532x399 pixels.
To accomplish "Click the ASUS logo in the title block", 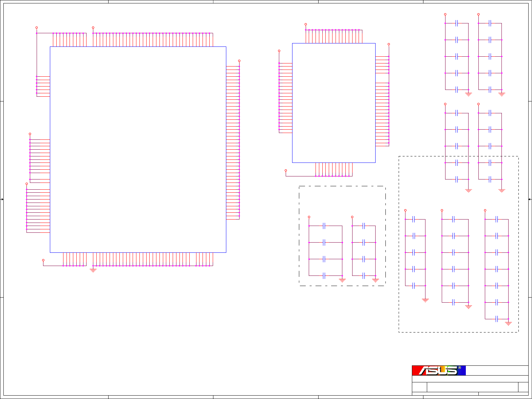I will click(x=439, y=370).
